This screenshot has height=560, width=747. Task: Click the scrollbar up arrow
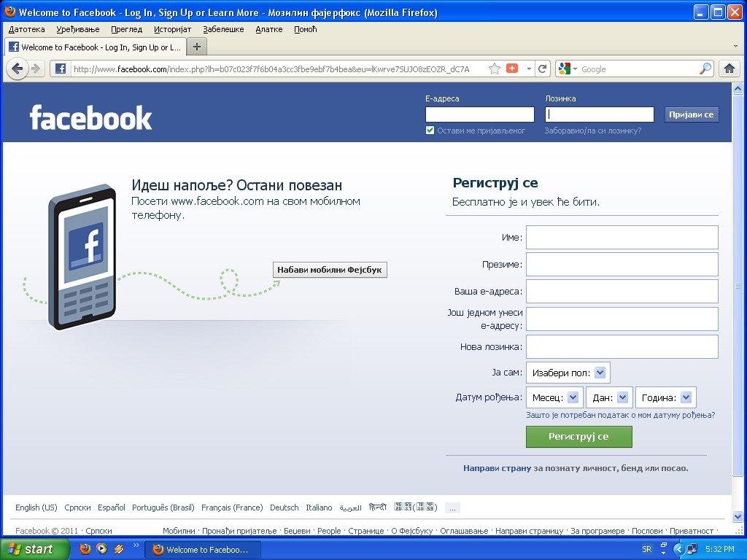point(738,89)
